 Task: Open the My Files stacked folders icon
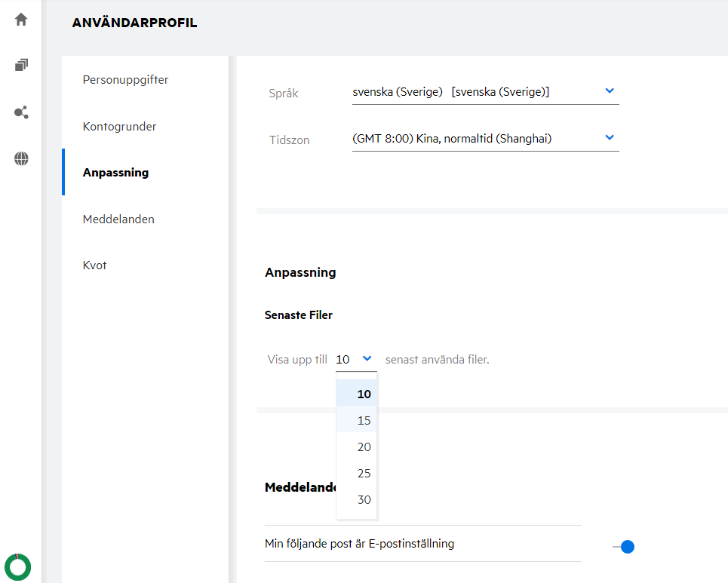click(21, 66)
